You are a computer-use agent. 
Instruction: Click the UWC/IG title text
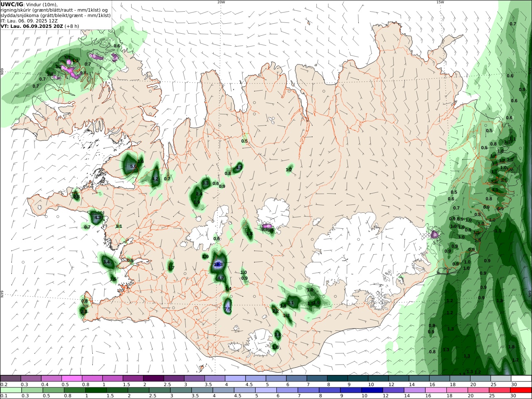click(12, 4)
